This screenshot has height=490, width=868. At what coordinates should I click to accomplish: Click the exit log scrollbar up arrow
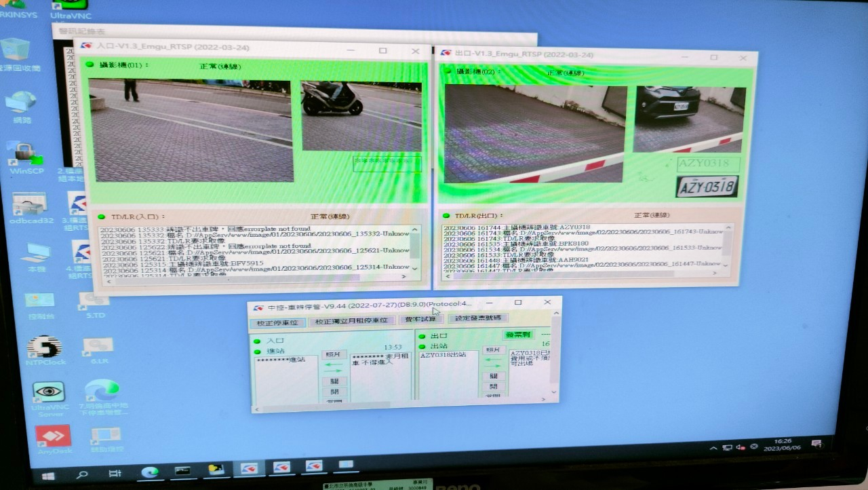point(728,229)
